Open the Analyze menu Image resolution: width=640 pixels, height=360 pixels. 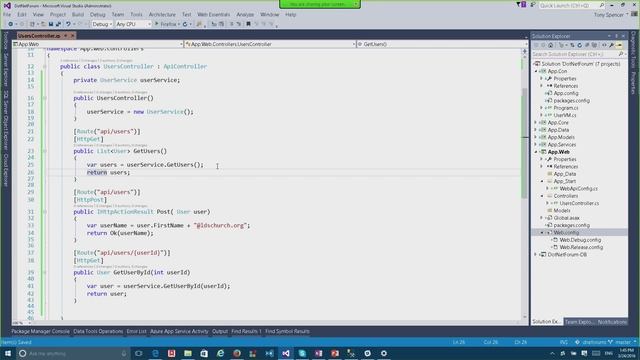(245, 15)
